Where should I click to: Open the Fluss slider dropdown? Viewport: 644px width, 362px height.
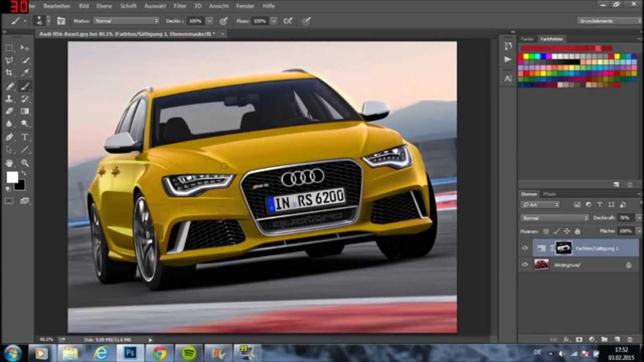coord(274,21)
